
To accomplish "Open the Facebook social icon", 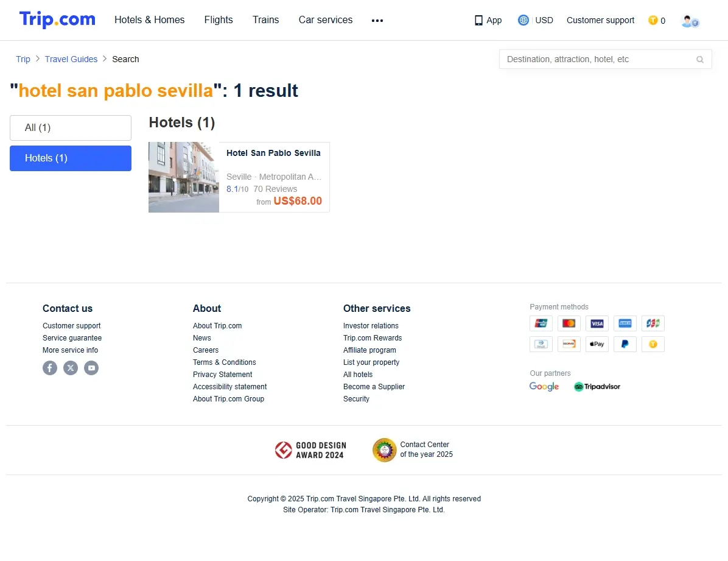I will 50,368.
